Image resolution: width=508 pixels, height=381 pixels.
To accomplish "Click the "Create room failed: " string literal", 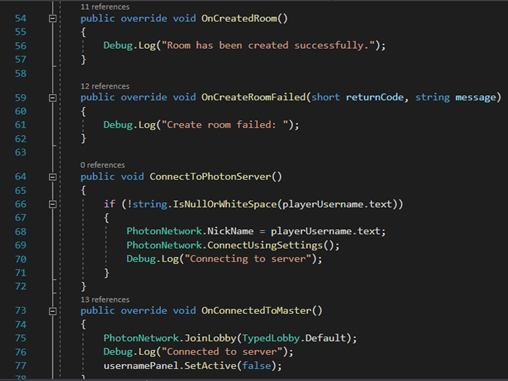I will [225, 125].
